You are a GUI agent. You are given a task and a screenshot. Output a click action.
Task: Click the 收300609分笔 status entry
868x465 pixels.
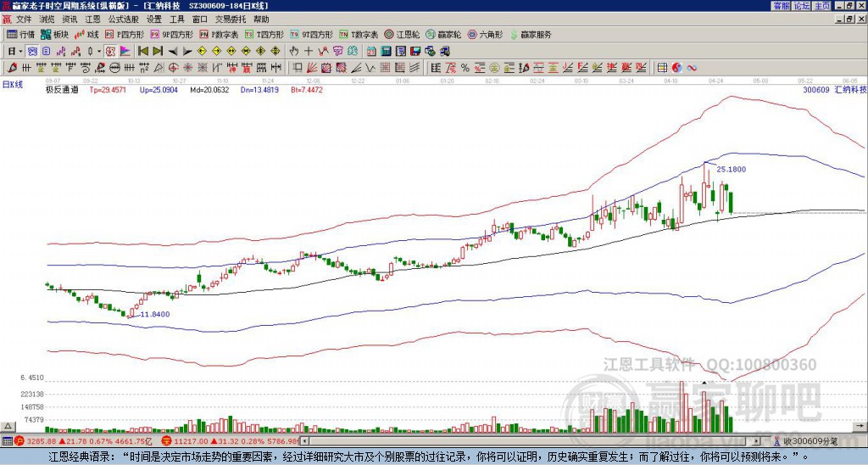805,441
